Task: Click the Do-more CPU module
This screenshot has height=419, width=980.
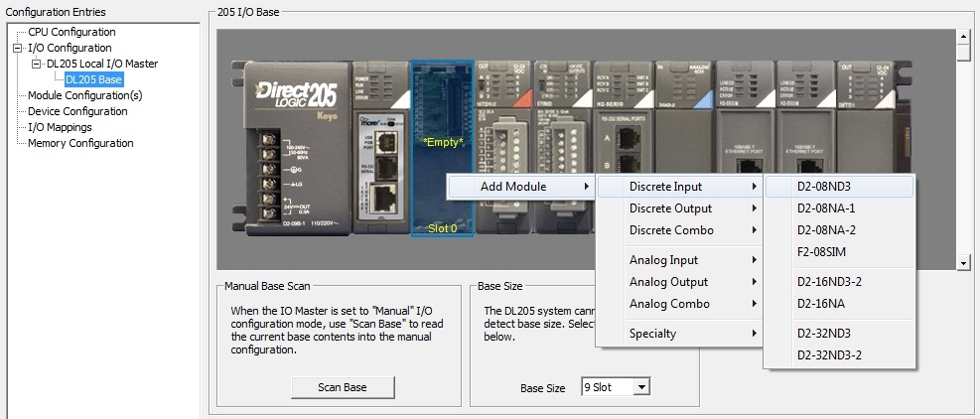Action: point(382,148)
